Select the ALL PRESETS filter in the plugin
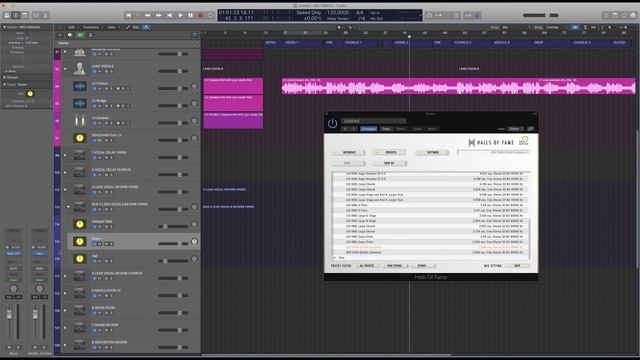 point(367,266)
